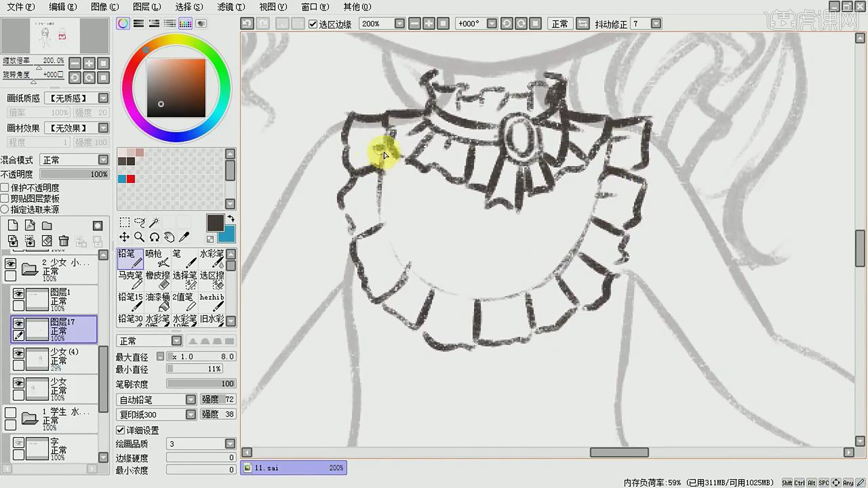This screenshot has width=868, height=488.
Task: Choose the 橡皮擦 eraser tool
Action: tap(157, 280)
